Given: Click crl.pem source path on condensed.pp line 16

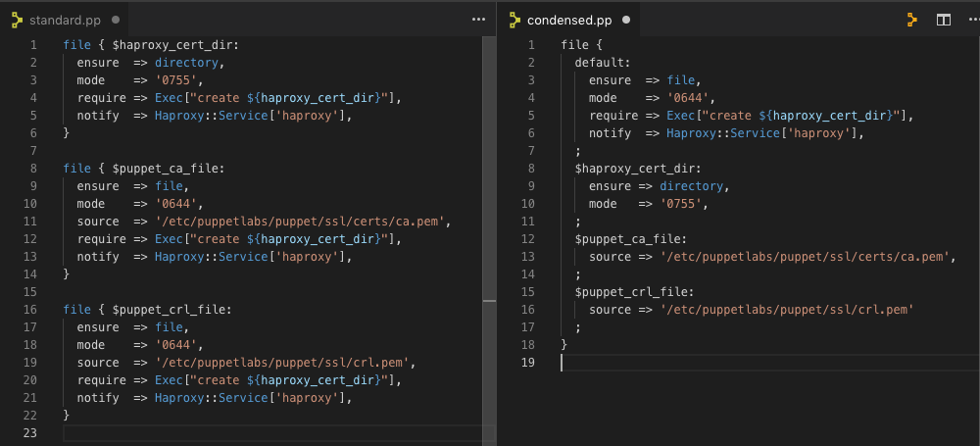Looking at the screenshot, I should (787, 310).
